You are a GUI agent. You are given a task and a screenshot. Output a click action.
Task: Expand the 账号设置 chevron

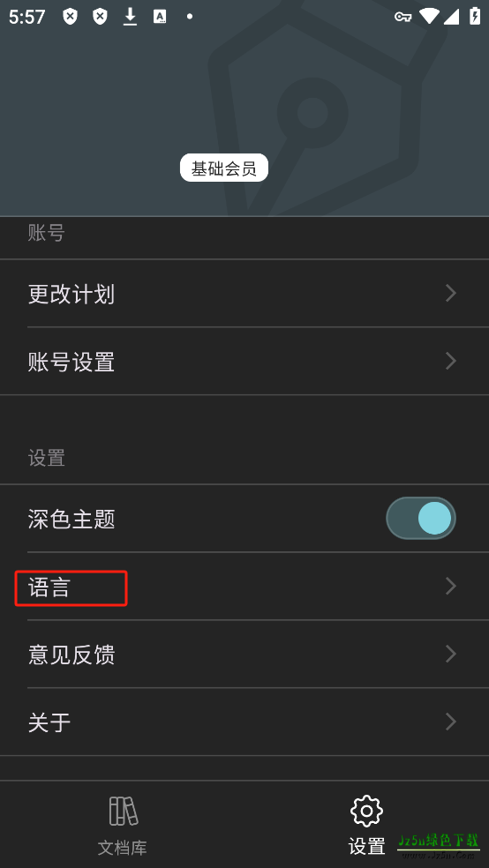click(x=451, y=362)
